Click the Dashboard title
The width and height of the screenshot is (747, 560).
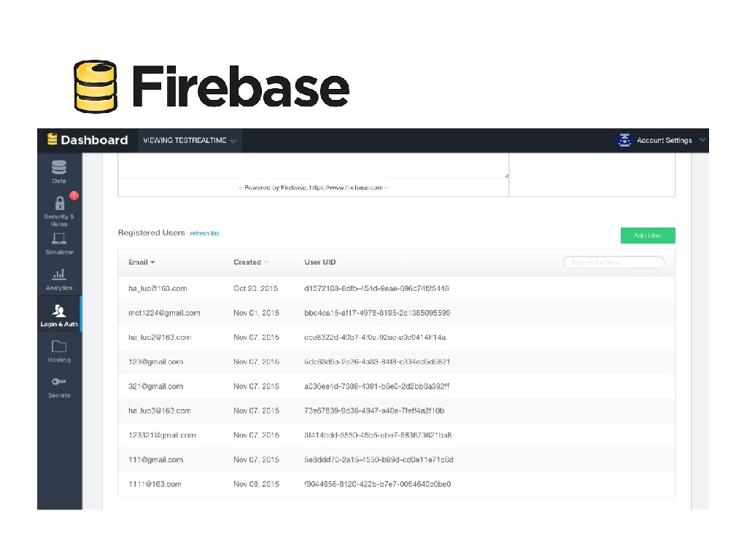(x=94, y=140)
